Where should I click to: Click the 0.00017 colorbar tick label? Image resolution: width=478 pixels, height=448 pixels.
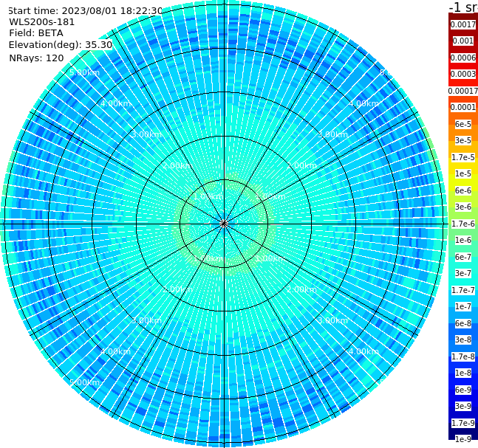point(463,91)
